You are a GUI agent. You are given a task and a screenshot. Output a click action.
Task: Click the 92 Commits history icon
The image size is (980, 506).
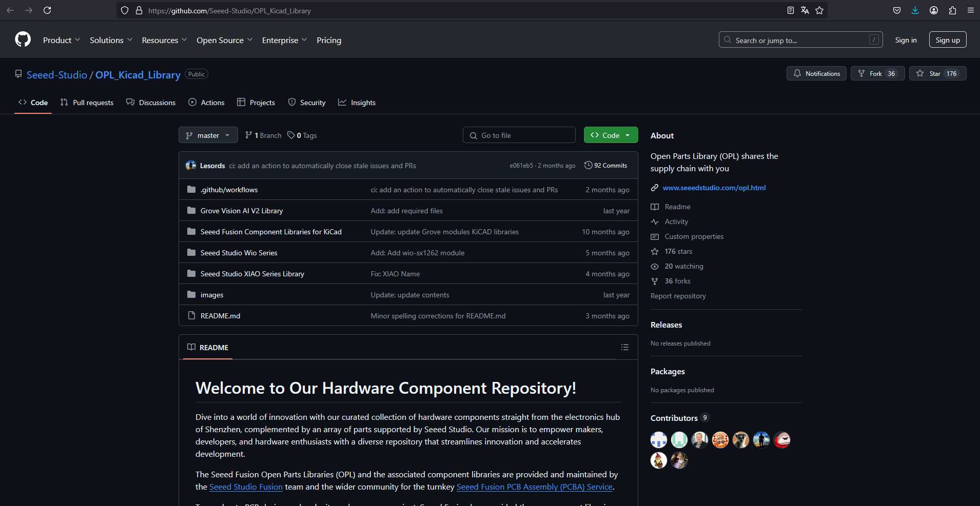(588, 165)
